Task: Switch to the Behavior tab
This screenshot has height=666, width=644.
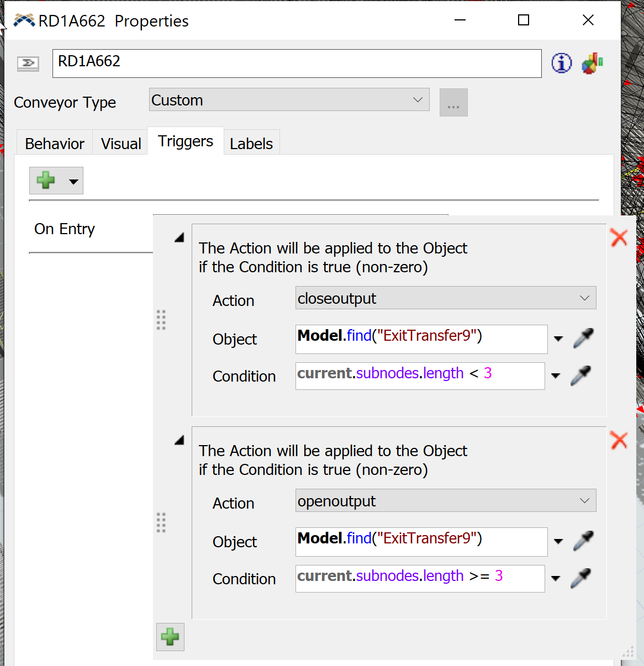Action: coord(54,144)
